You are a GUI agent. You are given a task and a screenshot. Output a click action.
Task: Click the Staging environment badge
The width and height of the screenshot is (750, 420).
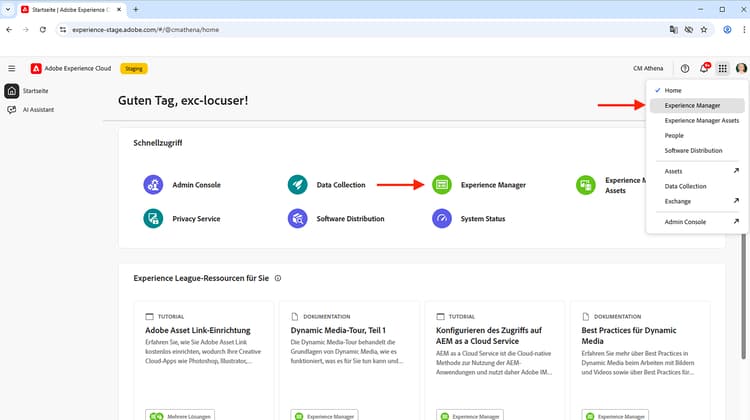[x=134, y=69]
